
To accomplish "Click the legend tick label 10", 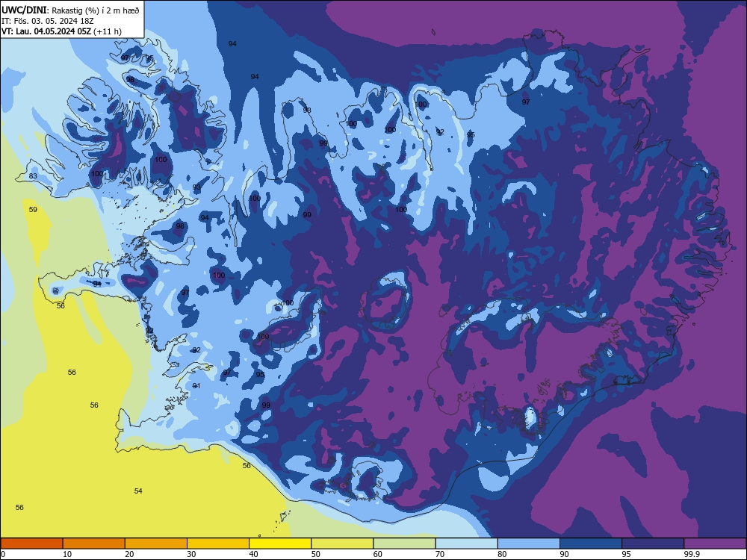I will [x=67, y=554].
